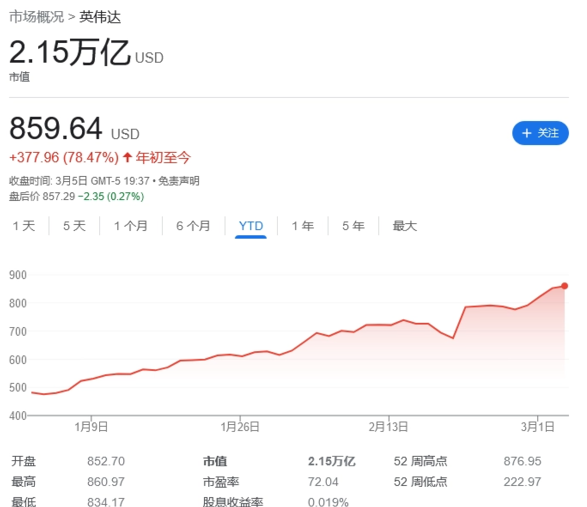This screenshot has width=587, height=507.
Task: Click the 1月9日 axis date label
Action: point(91,427)
